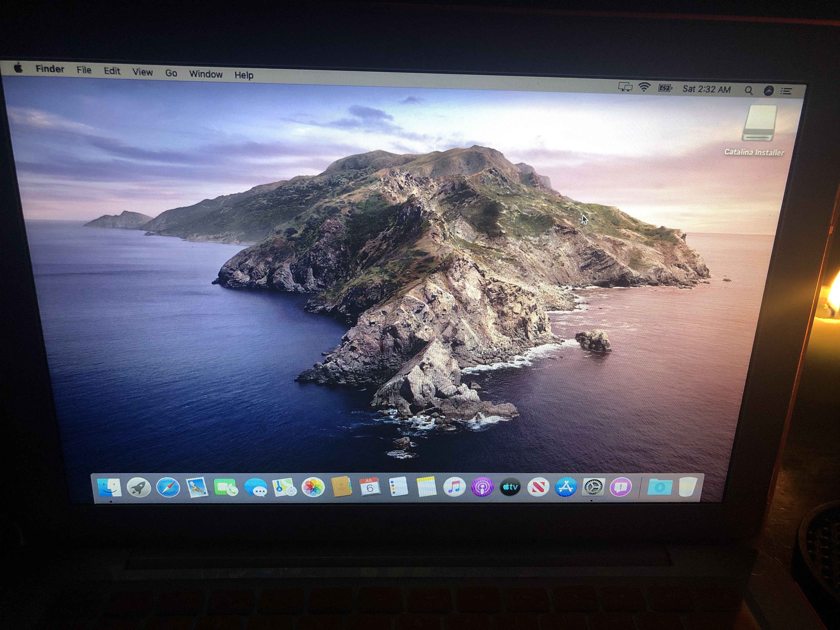Open the File menu

[x=84, y=70]
